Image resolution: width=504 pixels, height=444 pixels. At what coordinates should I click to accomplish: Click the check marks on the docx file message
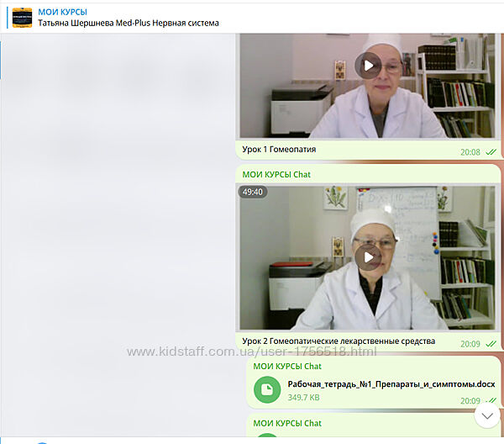coord(491,401)
